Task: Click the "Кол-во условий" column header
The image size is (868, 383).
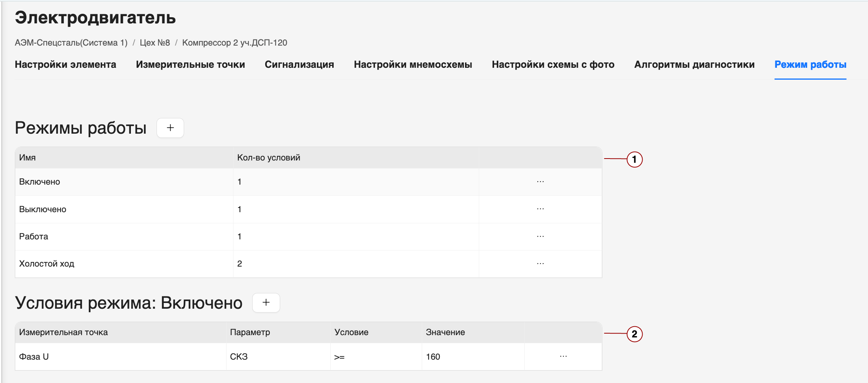Action: point(268,157)
